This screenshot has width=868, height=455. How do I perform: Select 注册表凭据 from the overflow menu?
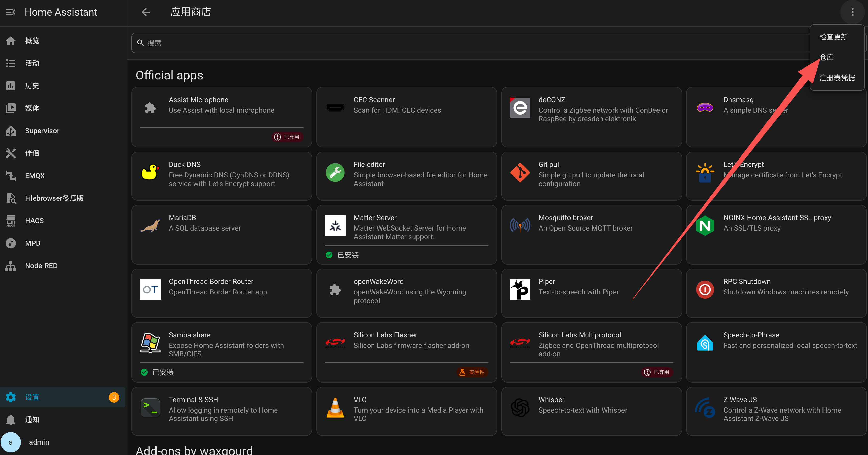[837, 78]
